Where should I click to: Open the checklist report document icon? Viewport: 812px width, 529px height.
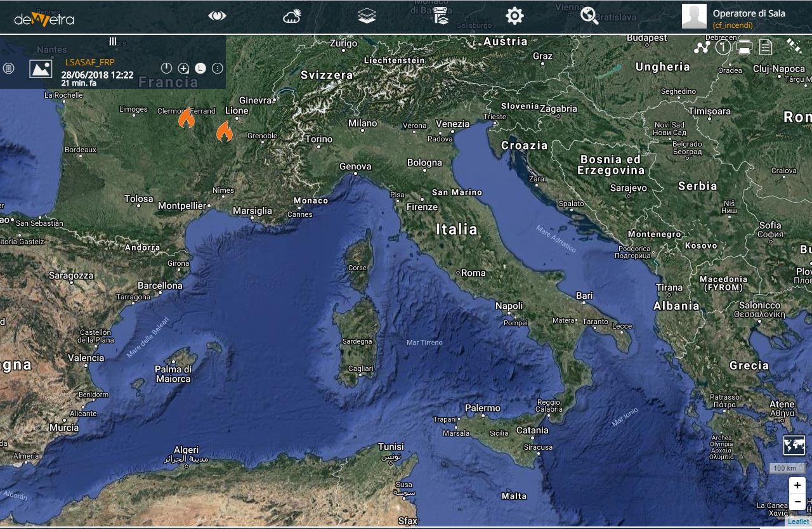pyautogui.click(x=766, y=47)
